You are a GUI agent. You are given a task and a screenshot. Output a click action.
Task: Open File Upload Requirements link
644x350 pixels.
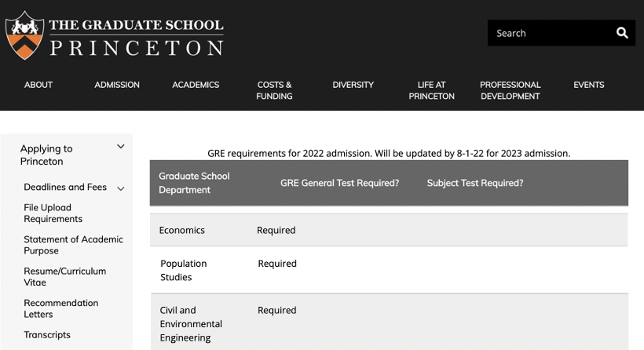tap(53, 213)
